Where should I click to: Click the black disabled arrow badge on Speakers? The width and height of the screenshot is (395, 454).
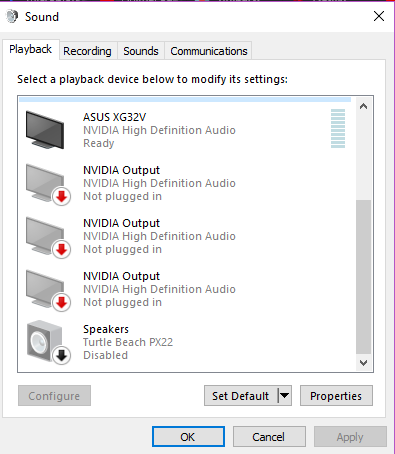pos(61,355)
